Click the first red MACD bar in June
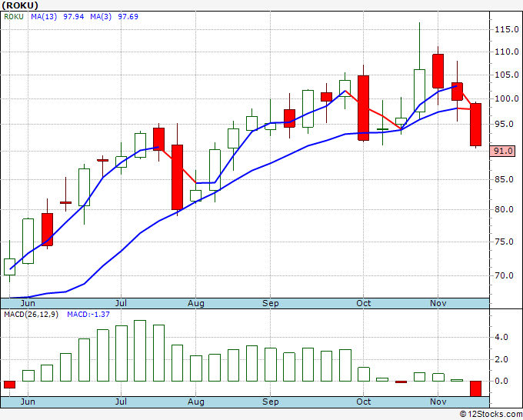 click(9, 385)
